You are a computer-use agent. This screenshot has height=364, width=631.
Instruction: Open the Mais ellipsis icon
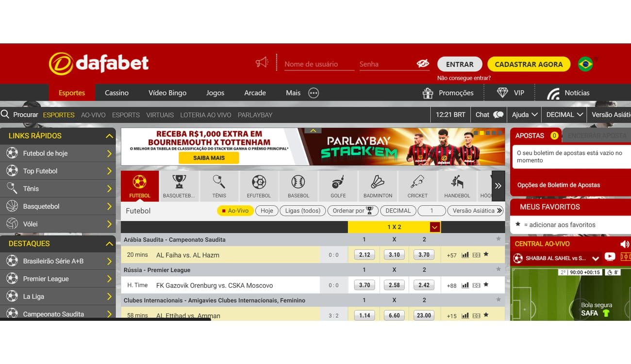coord(314,93)
